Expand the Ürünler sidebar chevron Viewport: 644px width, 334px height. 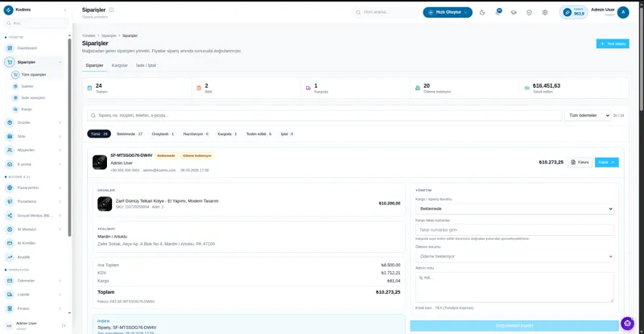60,122
